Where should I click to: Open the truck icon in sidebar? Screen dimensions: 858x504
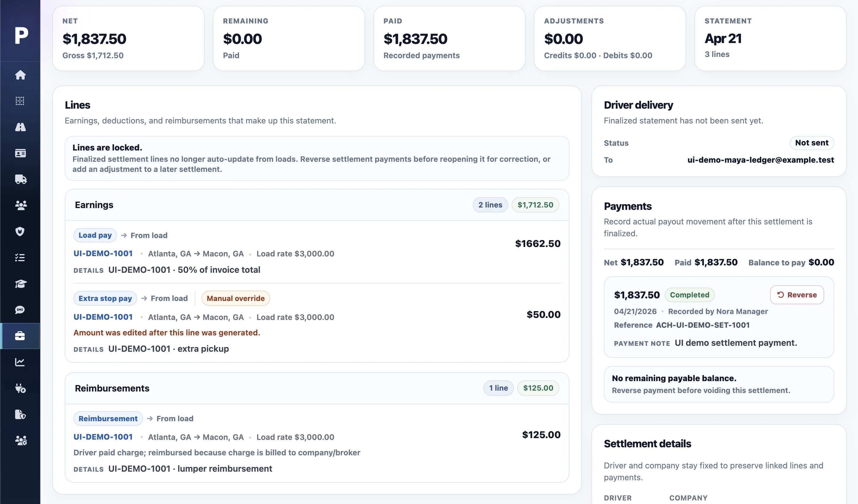pyautogui.click(x=21, y=179)
